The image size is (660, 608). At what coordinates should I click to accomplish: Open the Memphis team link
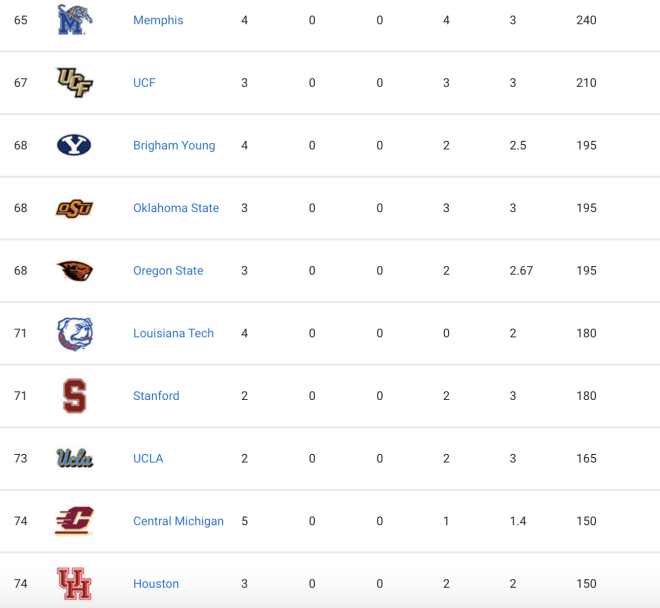tap(158, 20)
